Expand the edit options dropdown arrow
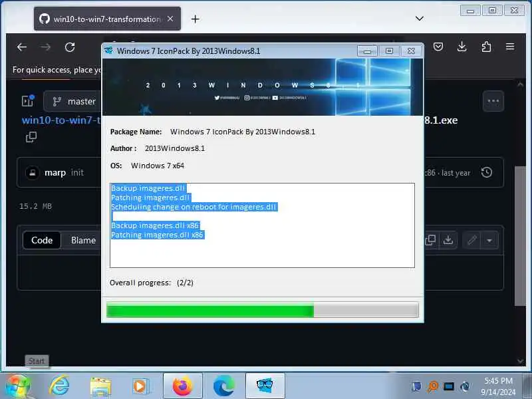The width and height of the screenshot is (532, 399). coord(489,241)
